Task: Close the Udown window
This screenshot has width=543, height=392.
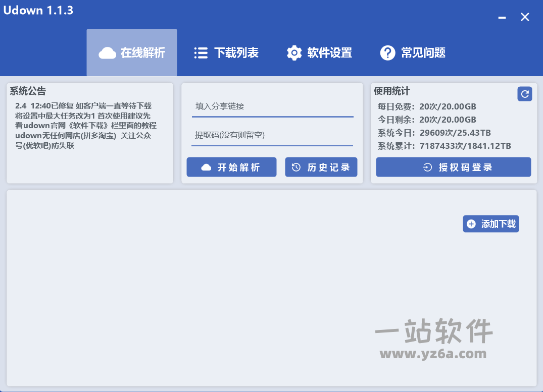Action: click(x=525, y=17)
